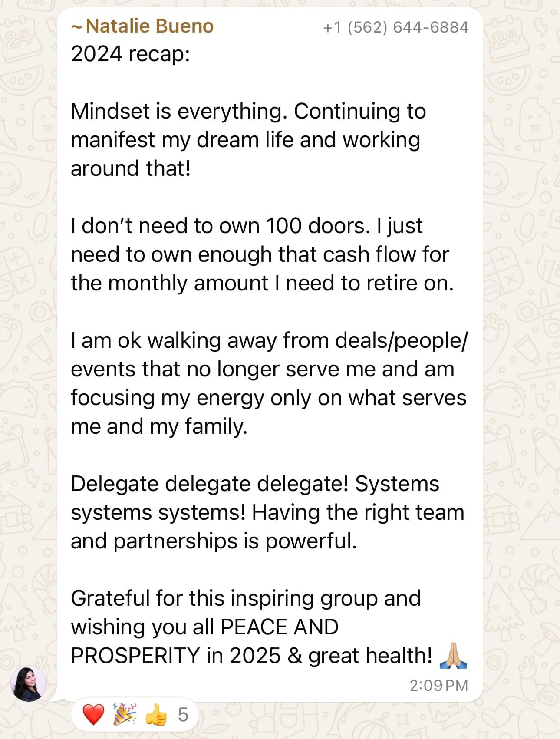
Task: Open Natalie Bueno's profile photo
Action: click(29, 683)
